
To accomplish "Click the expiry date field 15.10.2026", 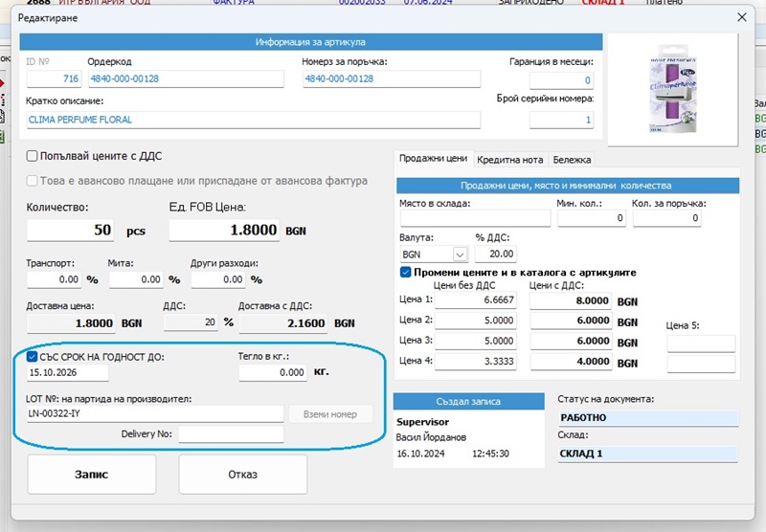I will [x=67, y=372].
